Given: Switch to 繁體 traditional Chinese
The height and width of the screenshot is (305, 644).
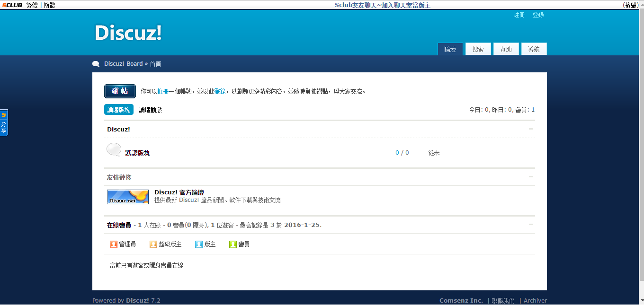Looking at the screenshot, I should coord(32,5).
